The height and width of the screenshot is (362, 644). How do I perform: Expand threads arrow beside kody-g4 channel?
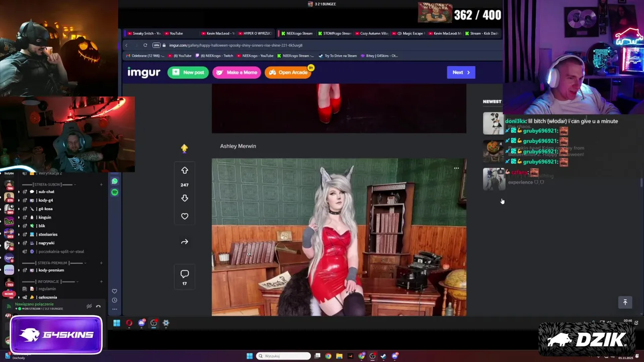[19, 200]
